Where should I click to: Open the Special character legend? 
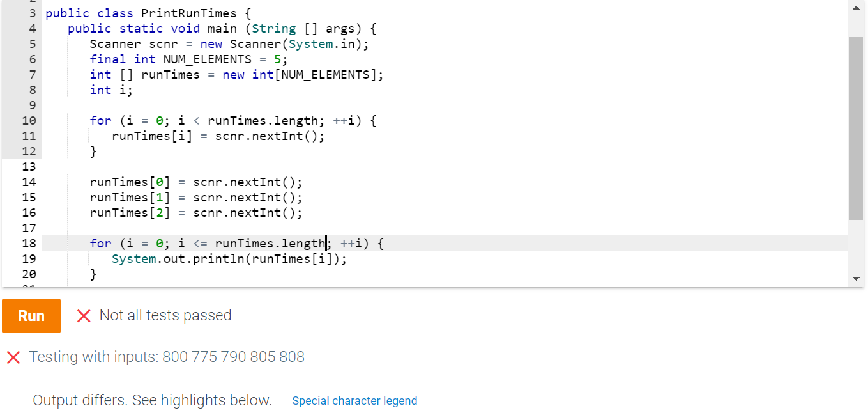(354, 400)
